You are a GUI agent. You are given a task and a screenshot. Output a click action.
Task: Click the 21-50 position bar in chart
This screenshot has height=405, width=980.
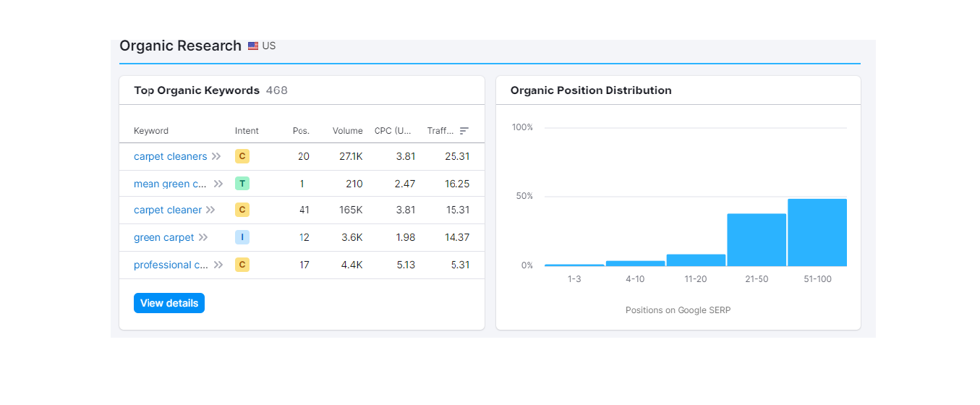(757, 240)
